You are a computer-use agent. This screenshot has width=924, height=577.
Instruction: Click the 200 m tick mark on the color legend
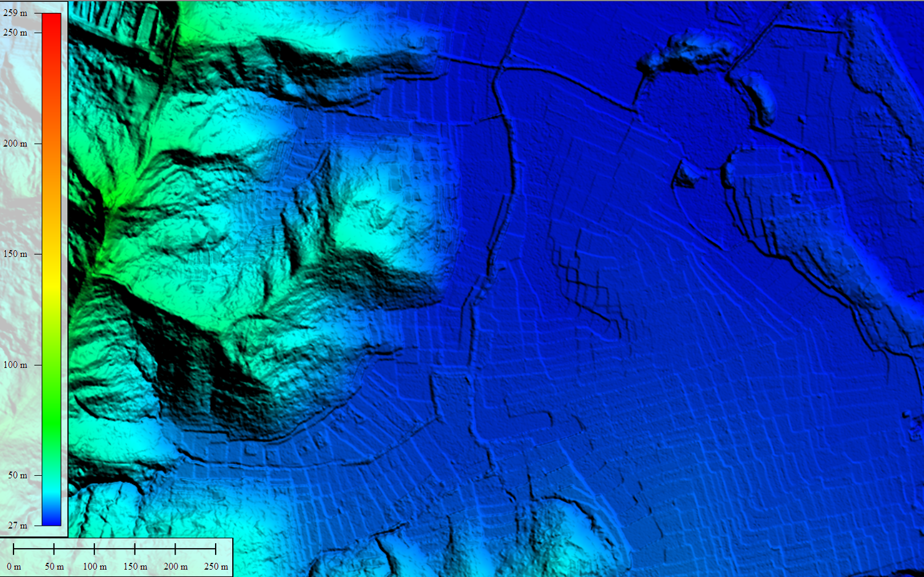(38, 144)
